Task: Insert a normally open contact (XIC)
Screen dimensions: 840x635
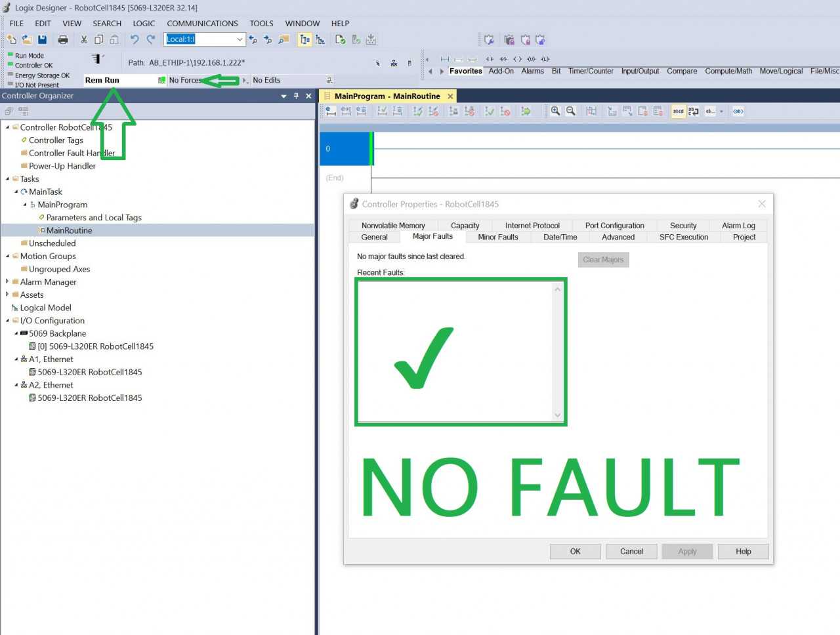Action: 490,59
